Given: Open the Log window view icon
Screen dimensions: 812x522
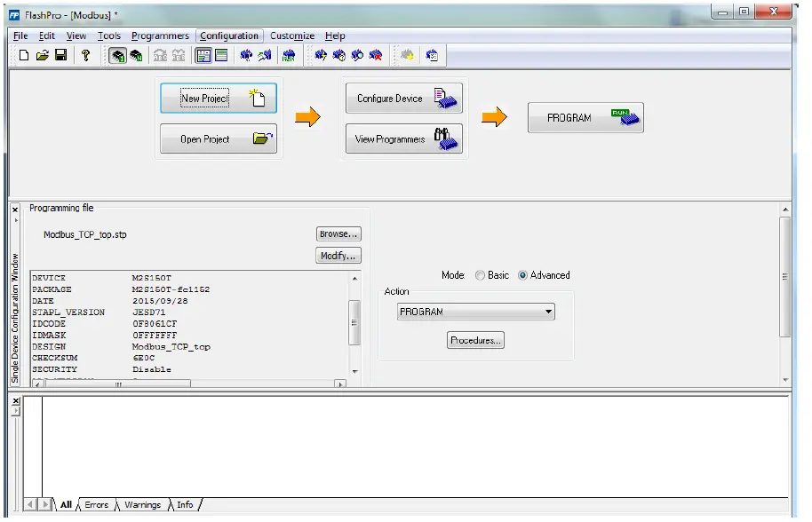Looking at the screenshot, I should [x=219, y=55].
